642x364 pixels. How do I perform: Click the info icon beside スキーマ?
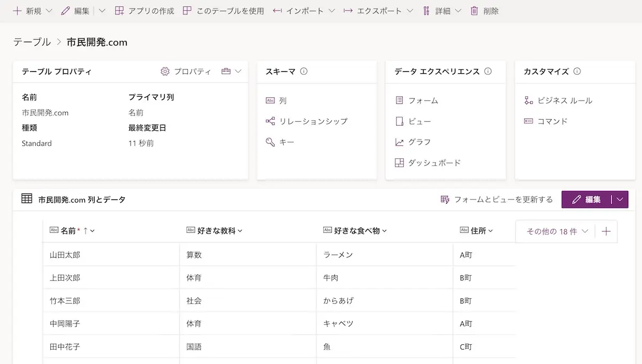point(304,72)
